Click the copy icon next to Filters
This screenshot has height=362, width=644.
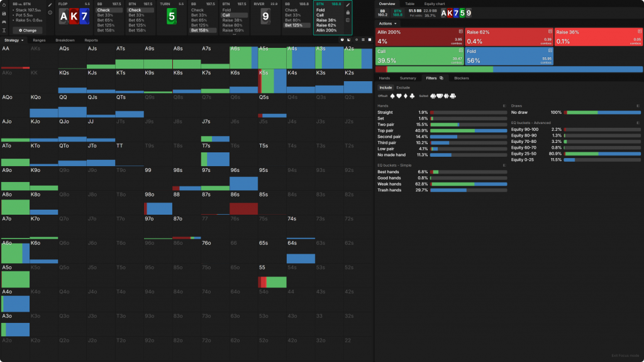pyautogui.click(x=441, y=78)
